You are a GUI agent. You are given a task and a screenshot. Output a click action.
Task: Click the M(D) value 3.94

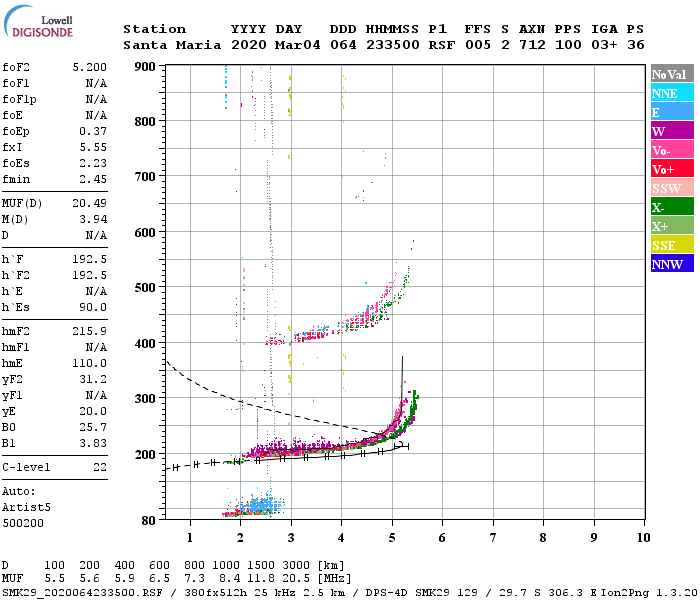(x=93, y=220)
